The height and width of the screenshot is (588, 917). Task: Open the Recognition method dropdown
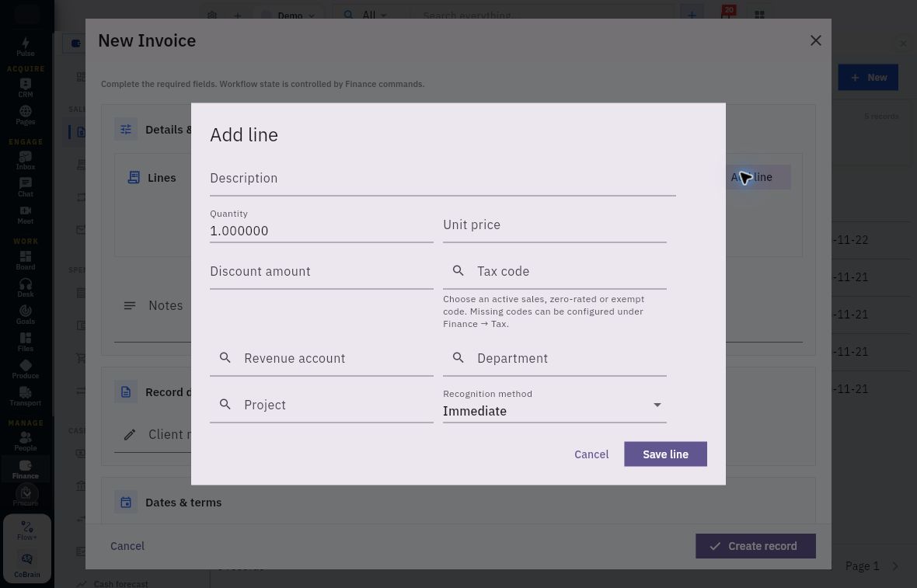click(554, 405)
